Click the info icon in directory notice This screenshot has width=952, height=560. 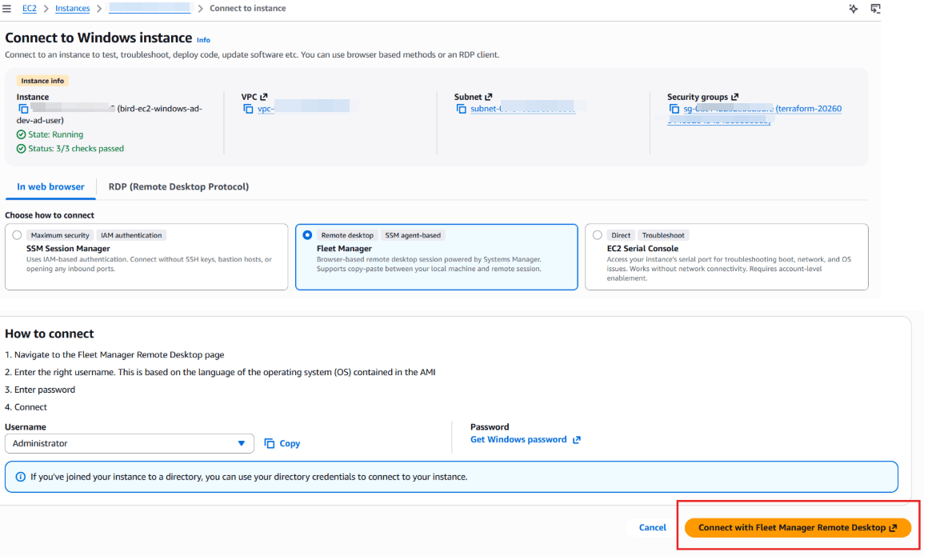click(x=21, y=477)
